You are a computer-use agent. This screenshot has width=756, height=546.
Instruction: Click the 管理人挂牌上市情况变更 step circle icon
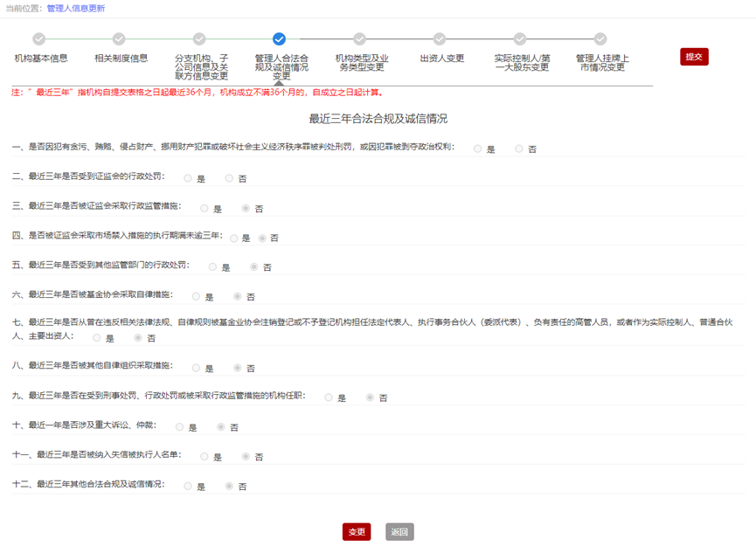pyautogui.click(x=600, y=39)
